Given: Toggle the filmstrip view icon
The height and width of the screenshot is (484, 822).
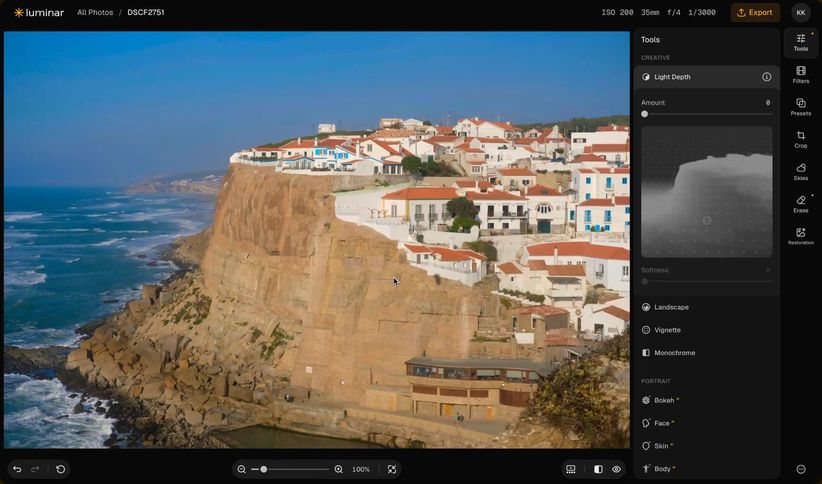Looking at the screenshot, I should tap(571, 469).
